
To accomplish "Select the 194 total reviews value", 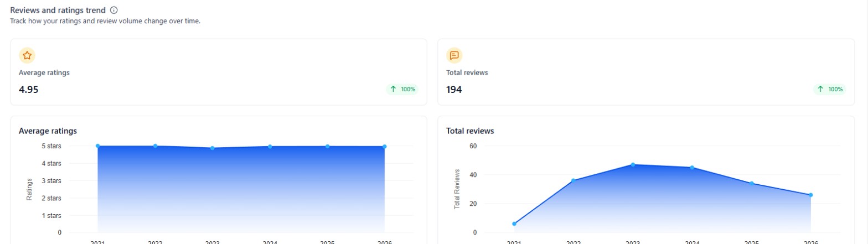I will [454, 90].
